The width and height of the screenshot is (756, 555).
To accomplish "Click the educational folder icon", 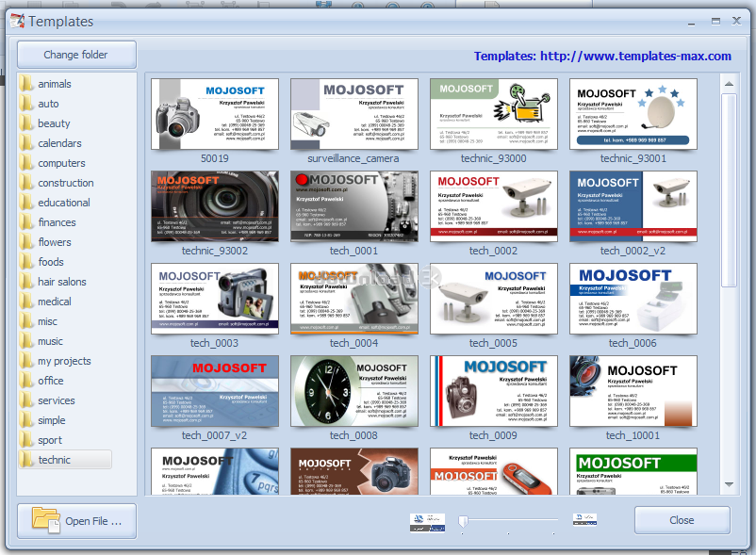I will point(26,203).
